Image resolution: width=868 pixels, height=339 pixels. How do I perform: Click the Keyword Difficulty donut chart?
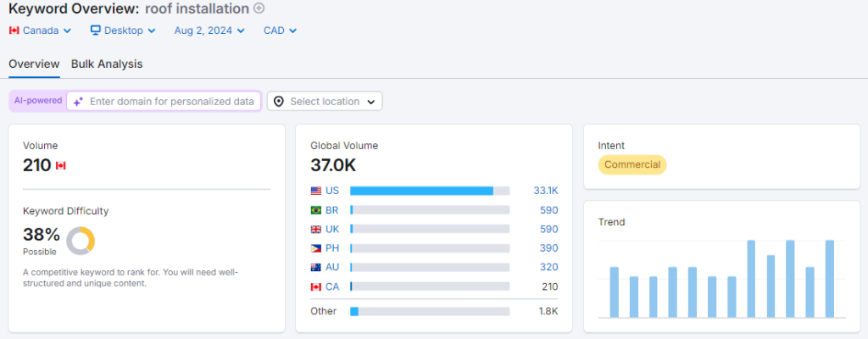tap(81, 240)
